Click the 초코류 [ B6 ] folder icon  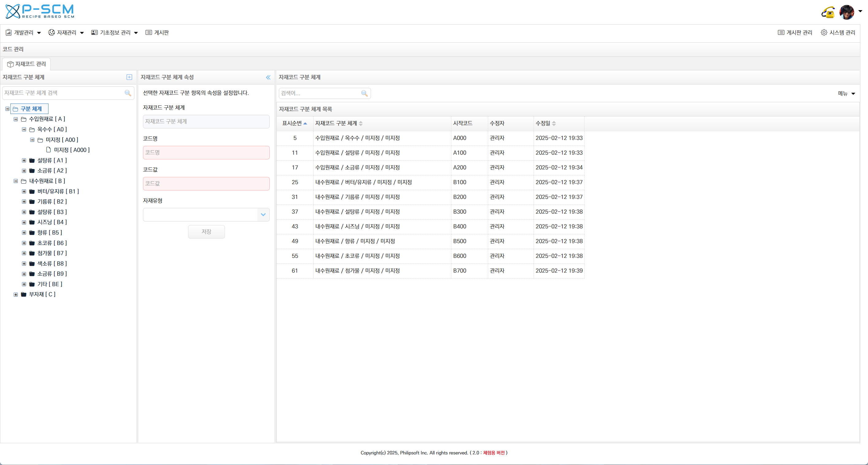[x=32, y=243]
